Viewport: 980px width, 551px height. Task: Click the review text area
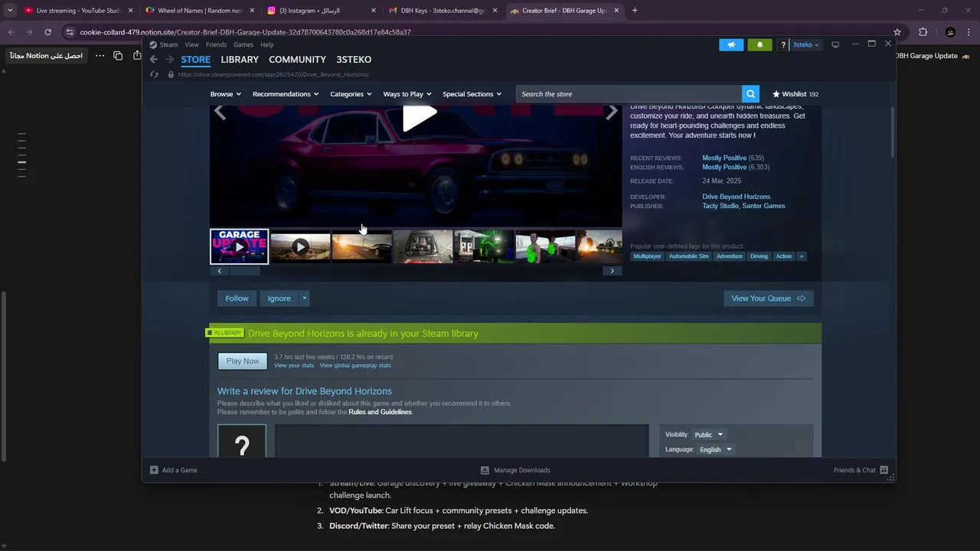462,442
